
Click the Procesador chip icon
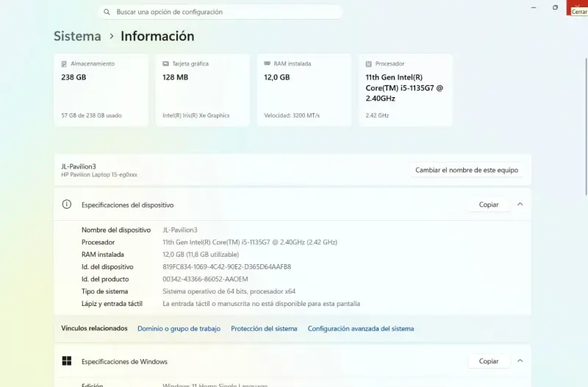tap(369, 64)
